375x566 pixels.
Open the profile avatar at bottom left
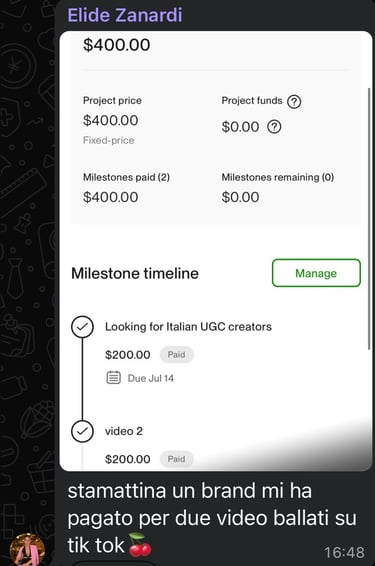(27, 549)
